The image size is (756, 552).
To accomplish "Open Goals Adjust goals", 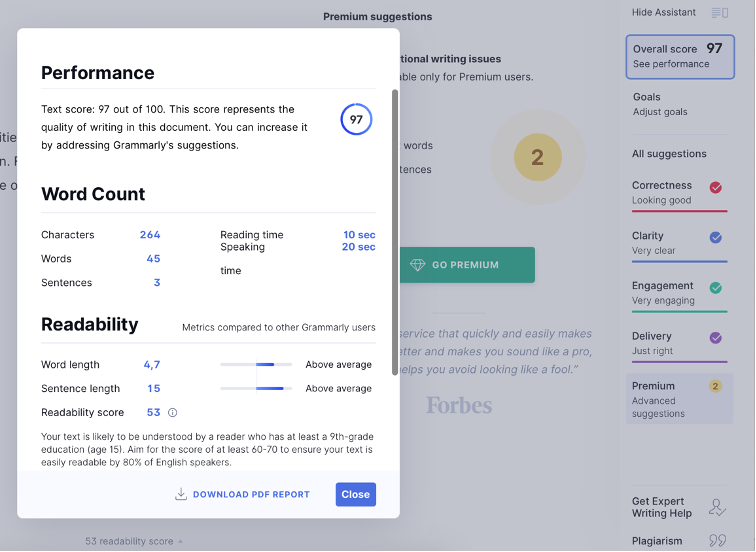I will click(x=660, y=104).
